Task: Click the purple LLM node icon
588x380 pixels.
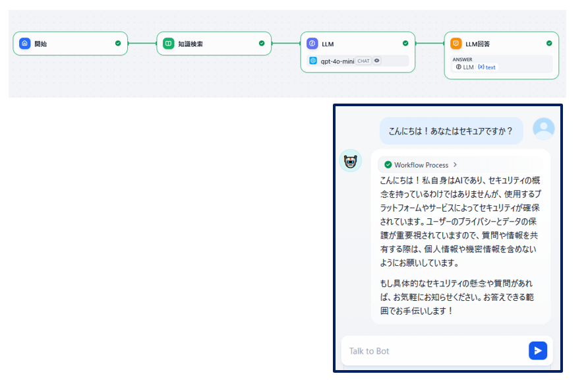Action: click(x=312, y=44)
